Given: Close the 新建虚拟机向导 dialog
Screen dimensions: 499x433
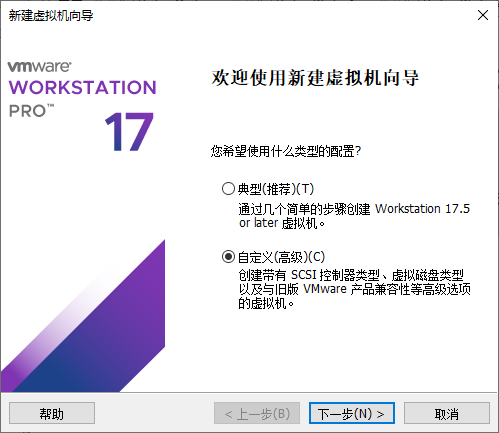Looking at the screenshot, I should (x=483, y=15).
